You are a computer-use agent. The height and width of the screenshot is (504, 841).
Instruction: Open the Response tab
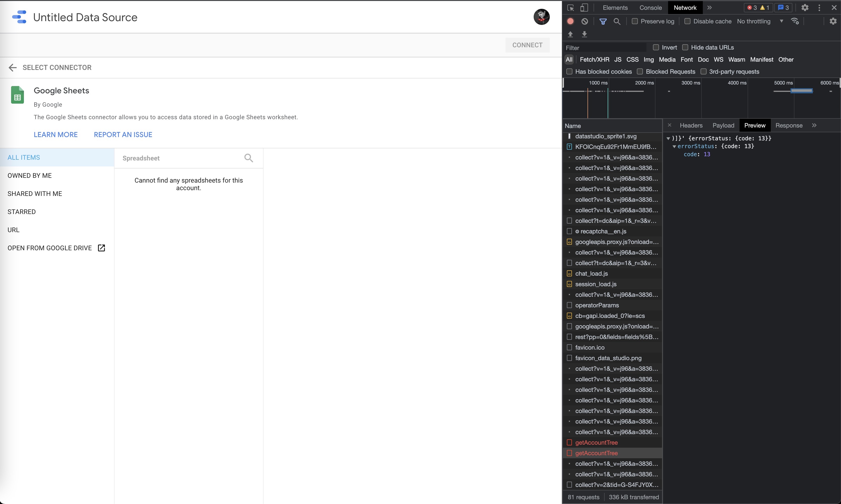tap(789, 125)
